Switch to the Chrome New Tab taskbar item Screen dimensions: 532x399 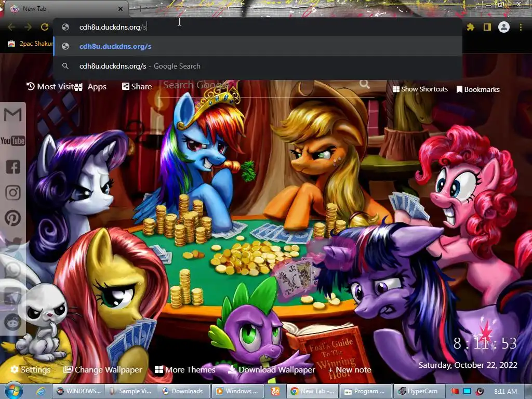[313, 391]
